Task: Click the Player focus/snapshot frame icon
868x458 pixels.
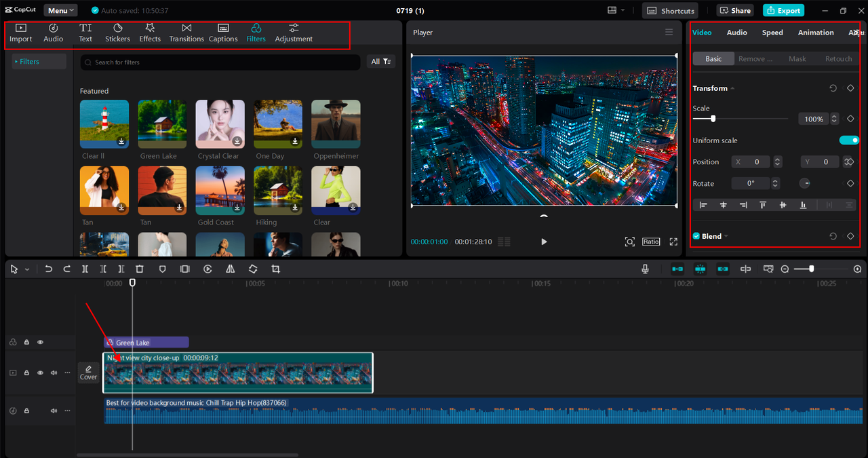Action: tap(630, 242)
